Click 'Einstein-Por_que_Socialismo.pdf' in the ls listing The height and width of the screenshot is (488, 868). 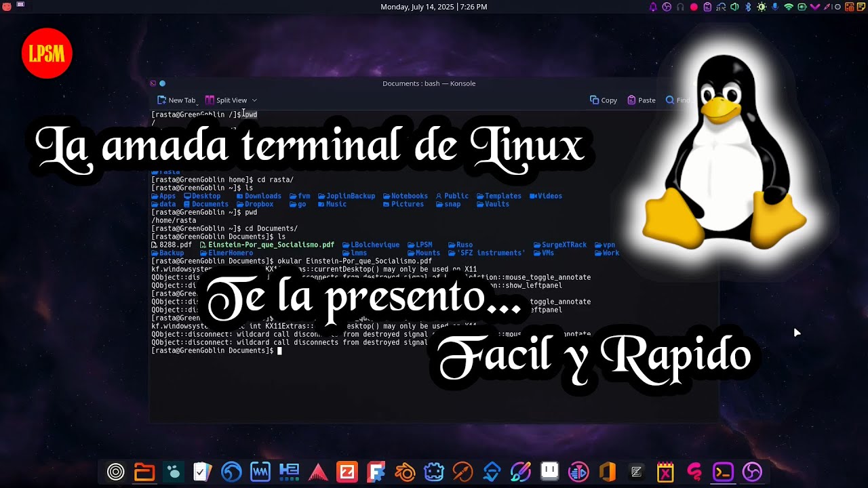coord(271,245)
